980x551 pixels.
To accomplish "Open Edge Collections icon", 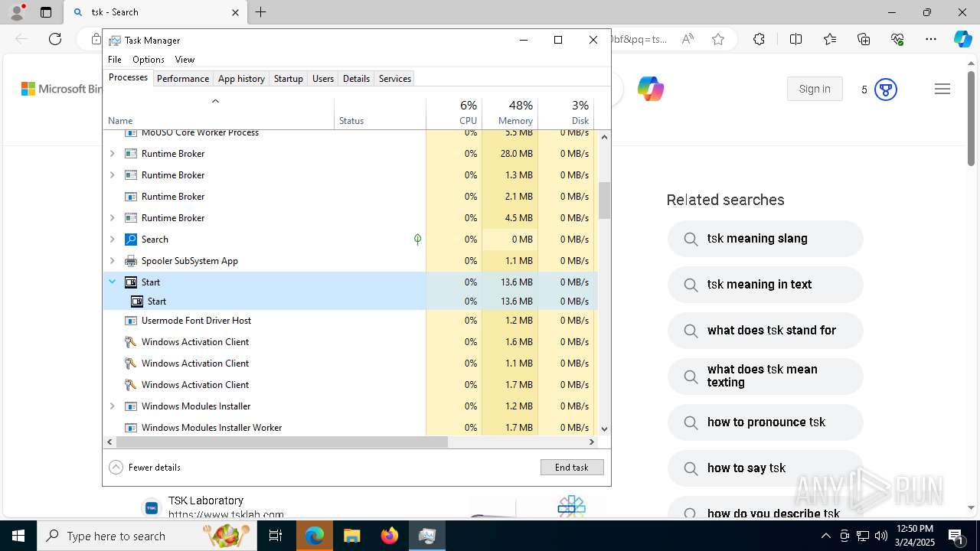I will tap(864, 39).
